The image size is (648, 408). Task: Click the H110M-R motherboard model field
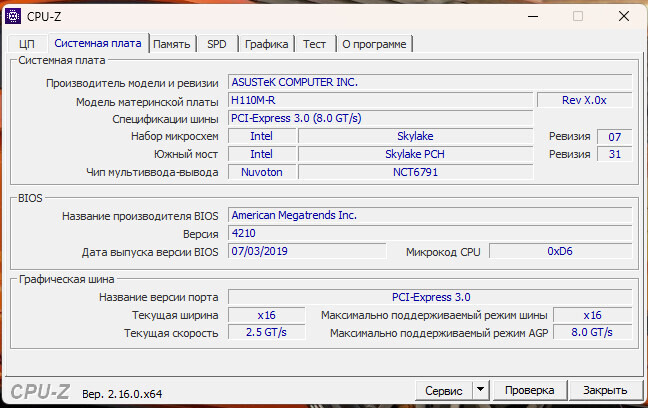(x=378, y=100)
